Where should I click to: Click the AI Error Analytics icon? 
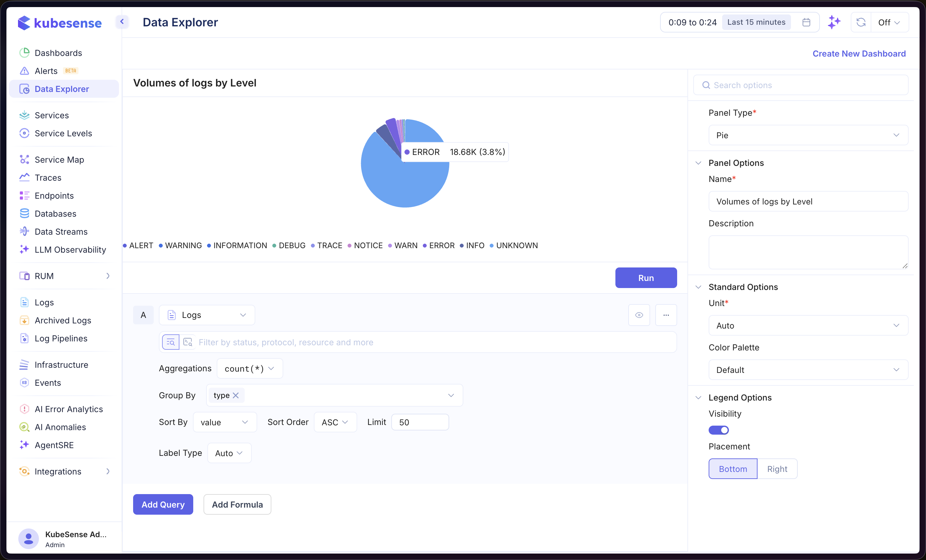[x=24, y=409]
